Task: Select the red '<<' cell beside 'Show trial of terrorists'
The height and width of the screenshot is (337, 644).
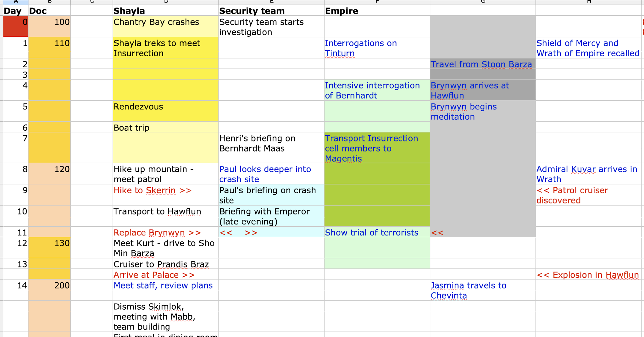Action: (x=483, y=232)
